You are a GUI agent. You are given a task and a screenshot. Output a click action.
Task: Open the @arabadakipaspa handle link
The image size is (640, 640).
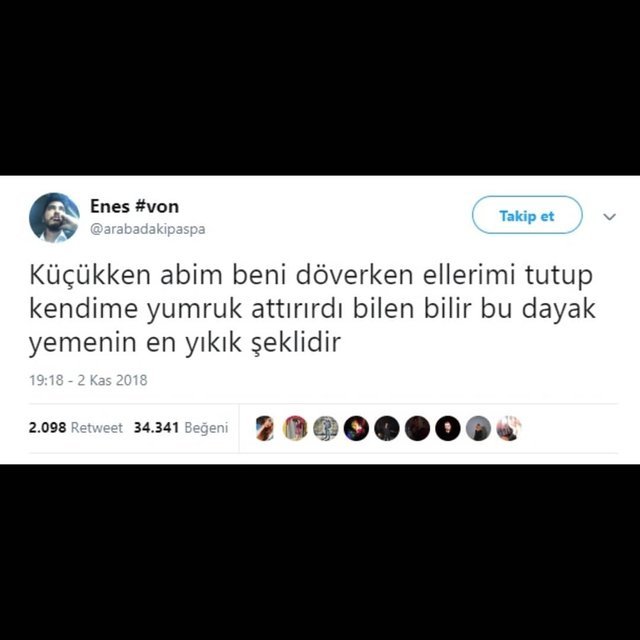point(147,229)
